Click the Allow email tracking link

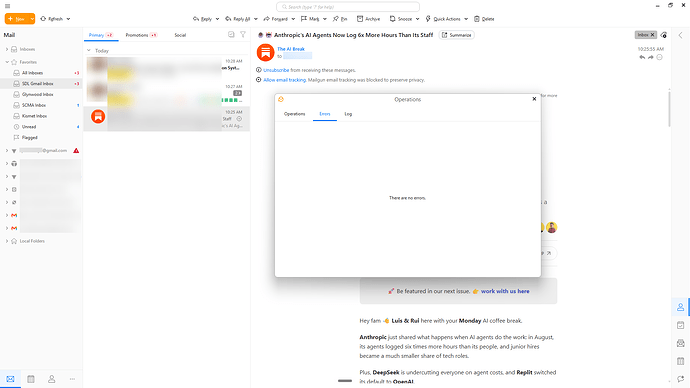pos(285,80)
